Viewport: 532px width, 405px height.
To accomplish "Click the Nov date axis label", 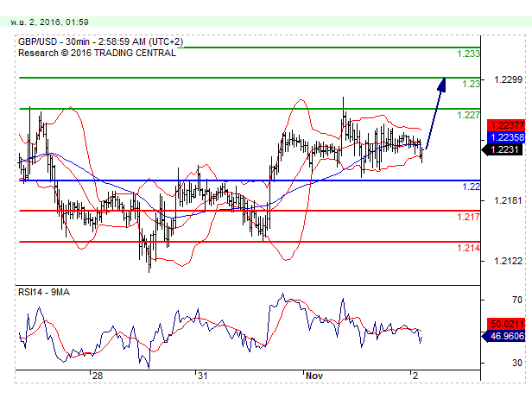I will click(313, 377).
